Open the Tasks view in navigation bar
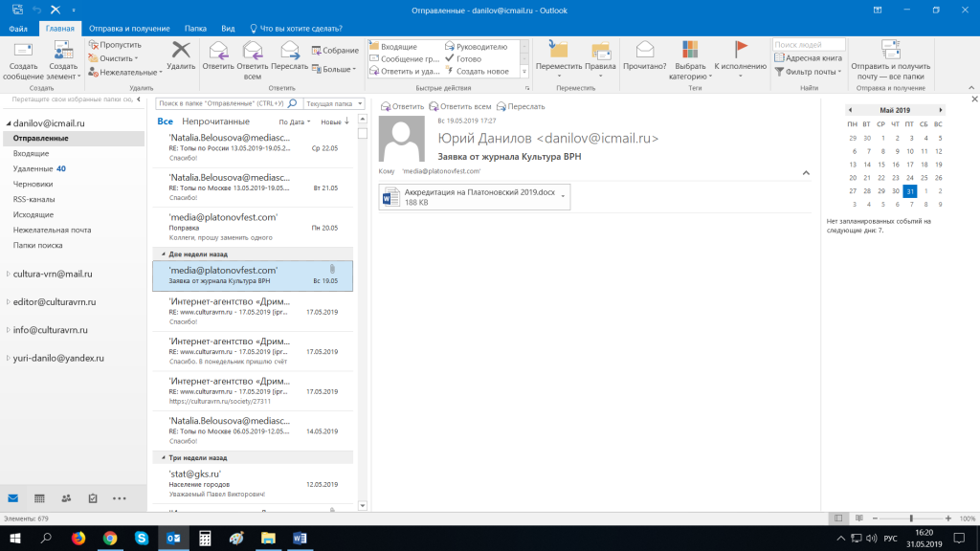The height and width of the screenshot is (551, 980). 93,498
